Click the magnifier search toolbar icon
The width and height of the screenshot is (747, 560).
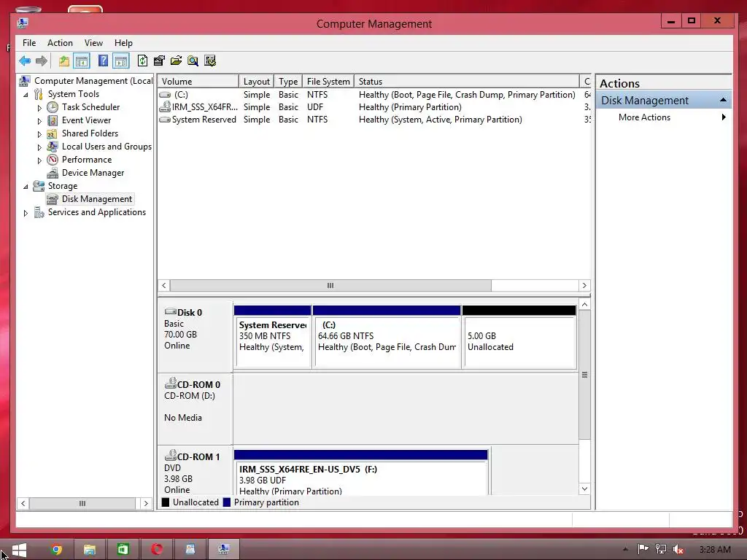point(193,61)
